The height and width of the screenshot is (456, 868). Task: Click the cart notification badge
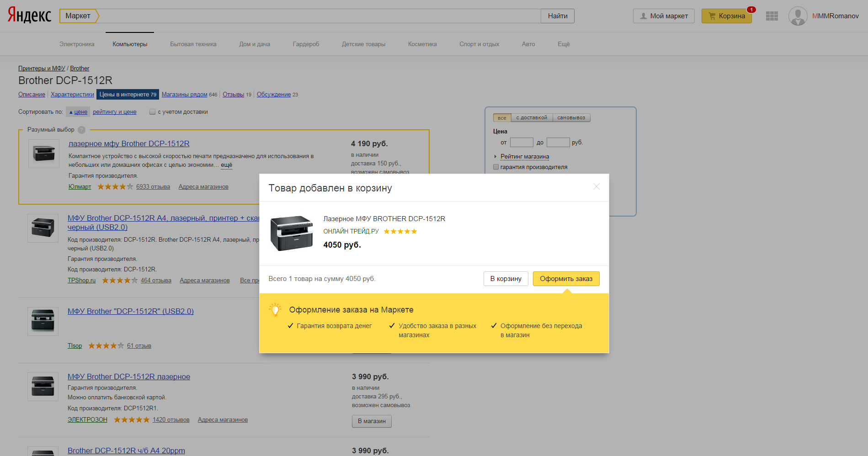(x=751, y=10)
